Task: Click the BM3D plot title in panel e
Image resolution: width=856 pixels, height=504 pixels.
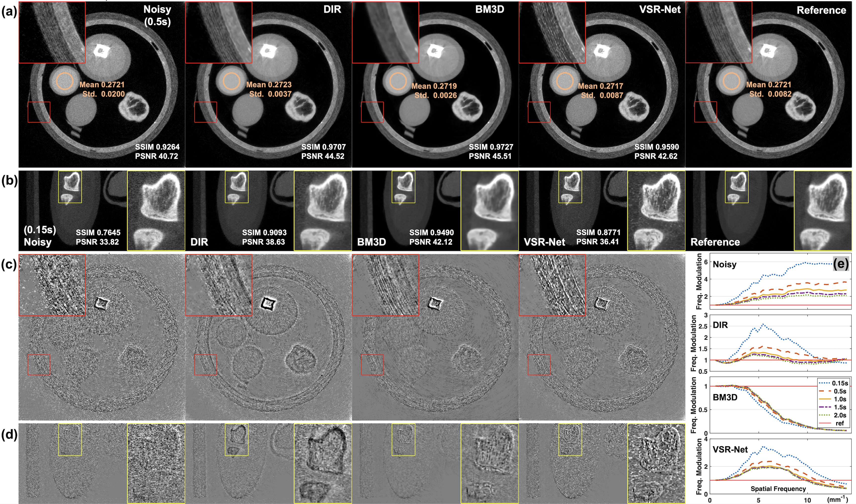Action: (725, 397)
